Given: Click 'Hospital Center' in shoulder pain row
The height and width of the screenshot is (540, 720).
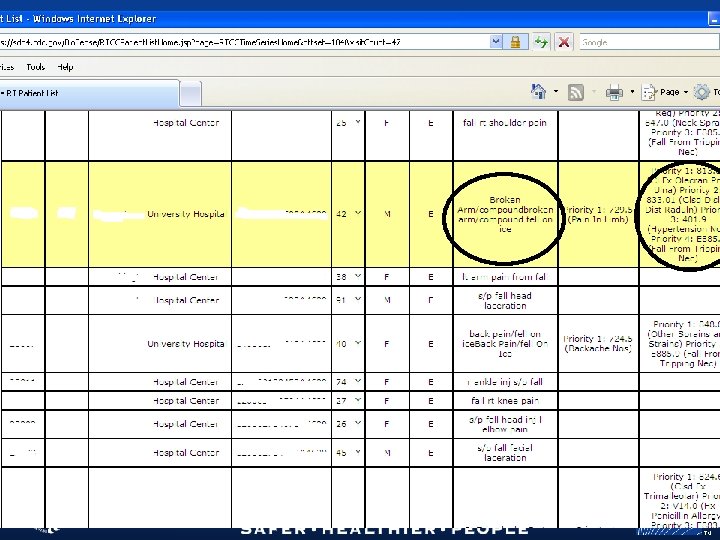Looking at the screenshot, I should click(186, 123).
